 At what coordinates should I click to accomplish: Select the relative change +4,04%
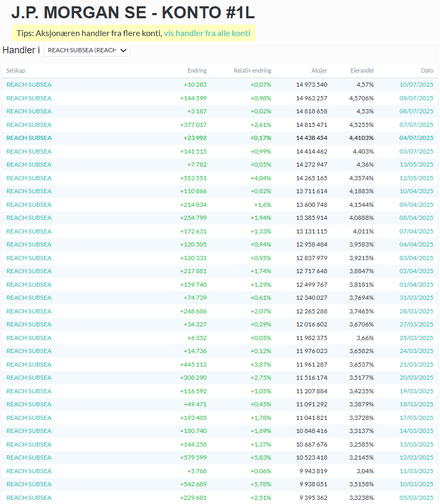261,178
